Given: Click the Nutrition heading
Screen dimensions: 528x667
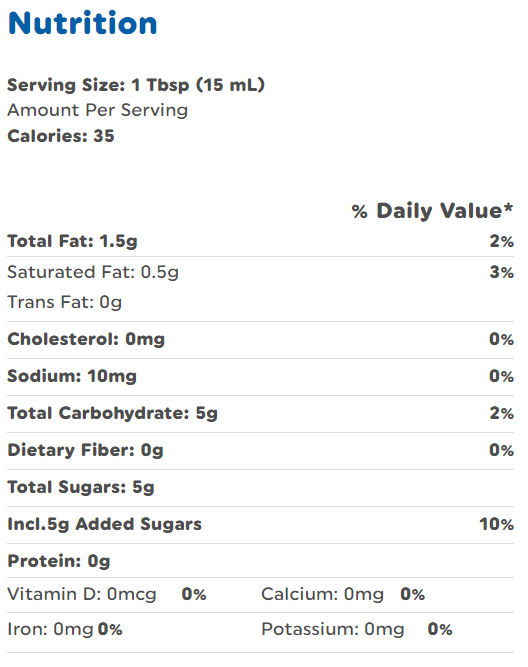Looking at the screenshot, I should [83, 23].
